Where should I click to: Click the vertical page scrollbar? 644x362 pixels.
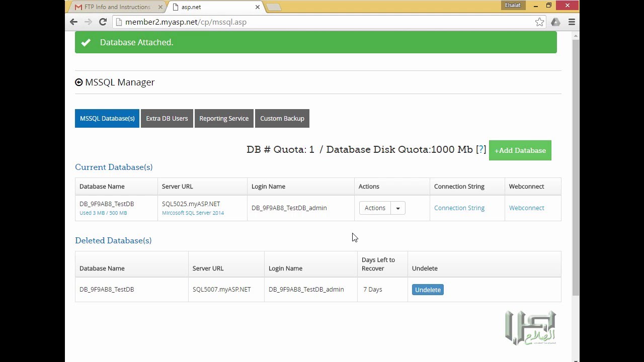click(x=576, y=167)
